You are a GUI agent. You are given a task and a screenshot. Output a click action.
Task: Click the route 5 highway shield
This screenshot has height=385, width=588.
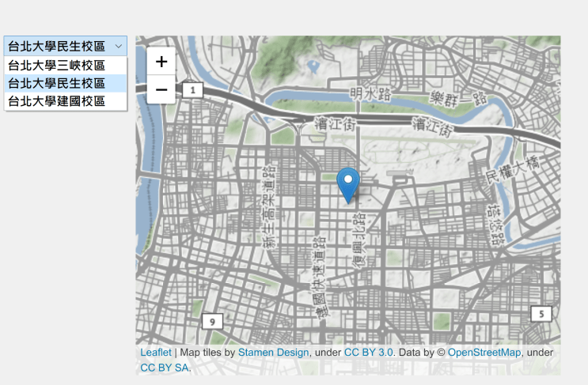coord(541,313)
